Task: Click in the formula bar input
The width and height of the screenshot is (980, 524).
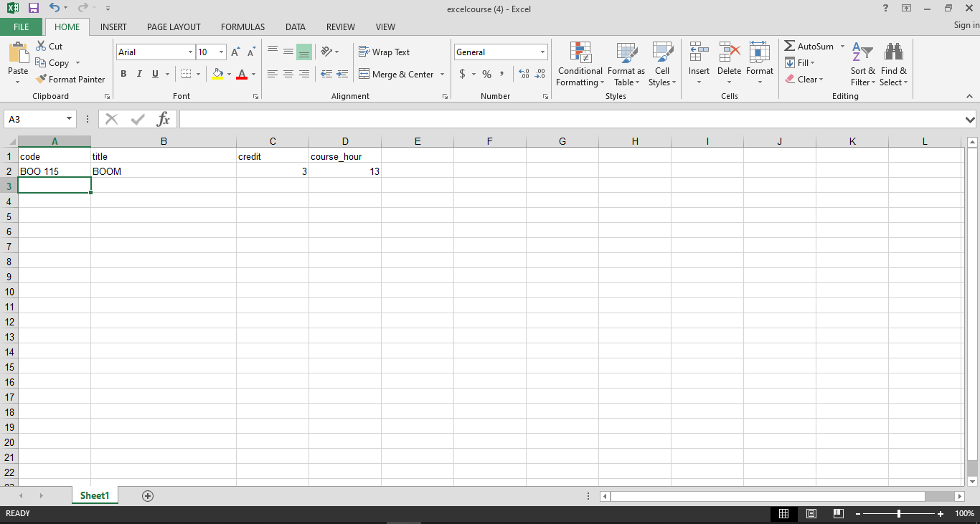Action: [572, 119]
